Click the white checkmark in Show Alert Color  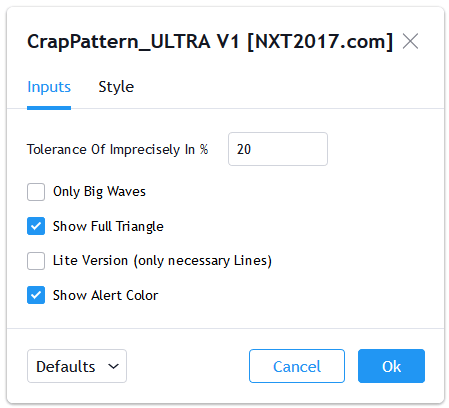pyautogui.click(x=36, y=295)
